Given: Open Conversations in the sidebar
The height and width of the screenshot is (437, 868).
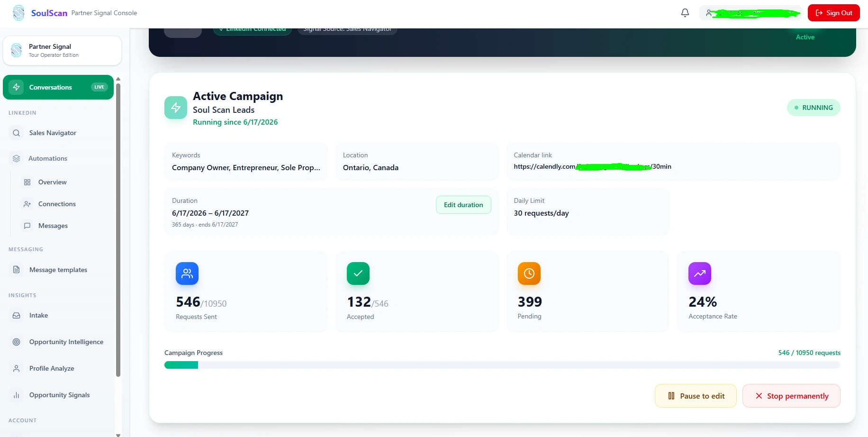Looking at the screenshot, I should click(x=58, y=87).
